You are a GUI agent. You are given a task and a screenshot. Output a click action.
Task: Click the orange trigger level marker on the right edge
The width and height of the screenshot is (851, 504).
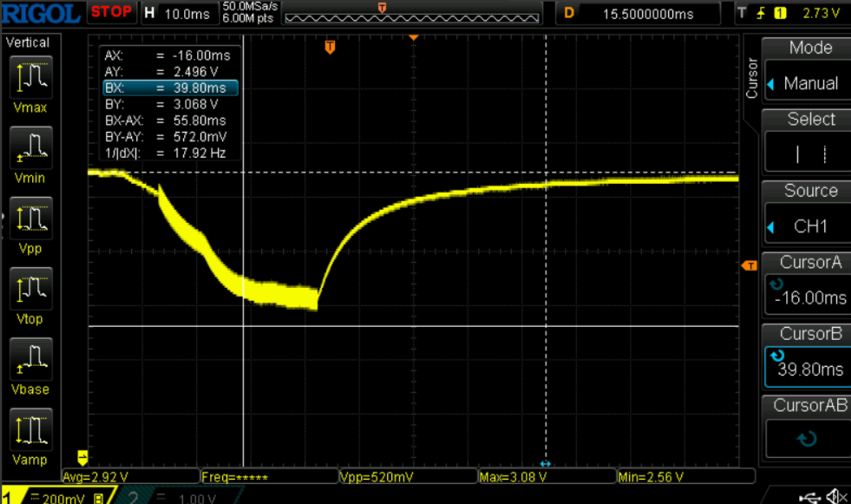click(749, 265)
